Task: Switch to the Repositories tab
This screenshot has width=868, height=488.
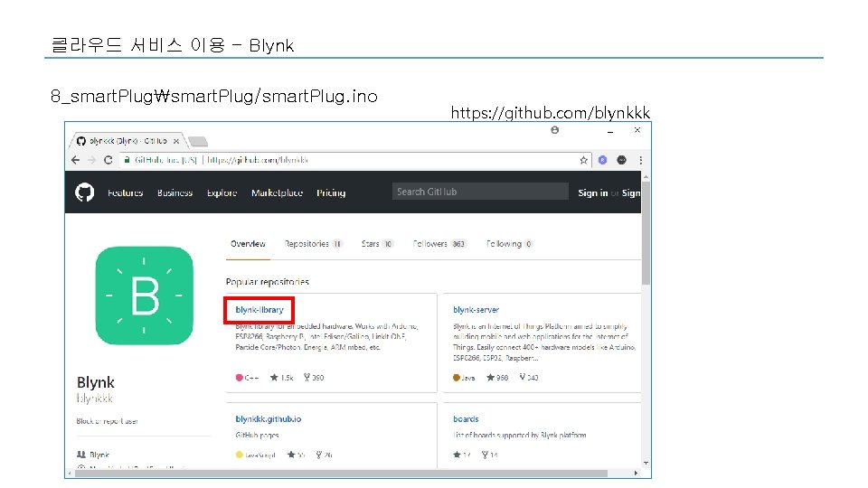Action: click(x=314, y=243)
